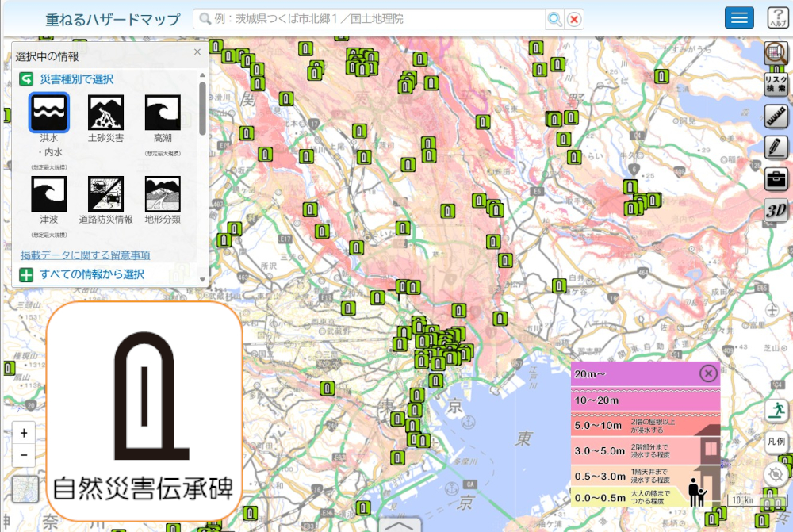Open the toolbox briefcase icon

776,179
